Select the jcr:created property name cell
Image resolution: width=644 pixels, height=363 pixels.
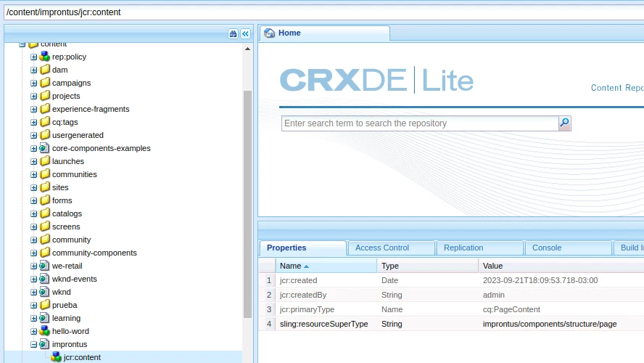(x=326, y=280)
